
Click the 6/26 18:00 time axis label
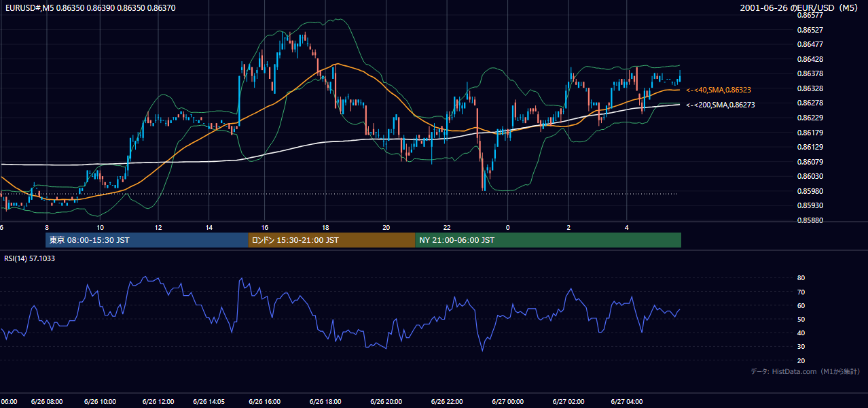click(325, 401)
